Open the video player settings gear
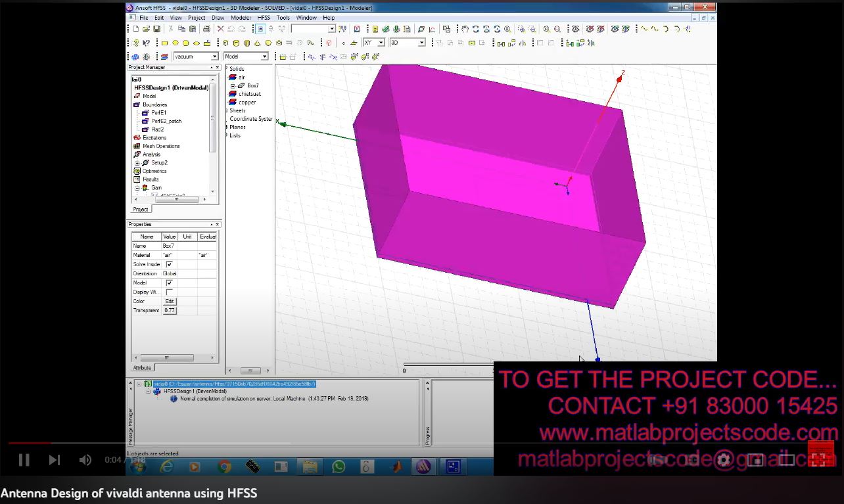This screenshot has width=844, height=504. [724, 460]
